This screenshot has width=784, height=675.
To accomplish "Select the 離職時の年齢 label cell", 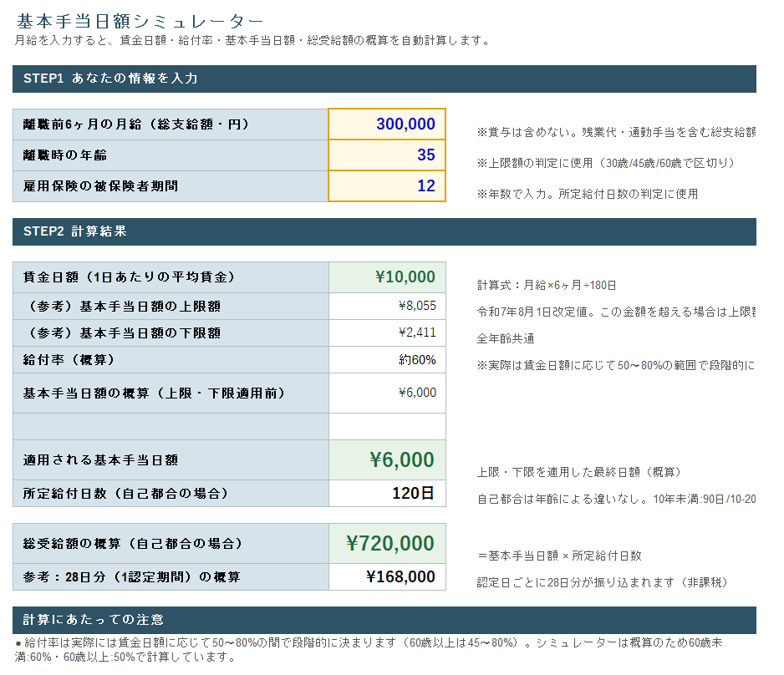I will pyautogui.click(x=171, y=155).
